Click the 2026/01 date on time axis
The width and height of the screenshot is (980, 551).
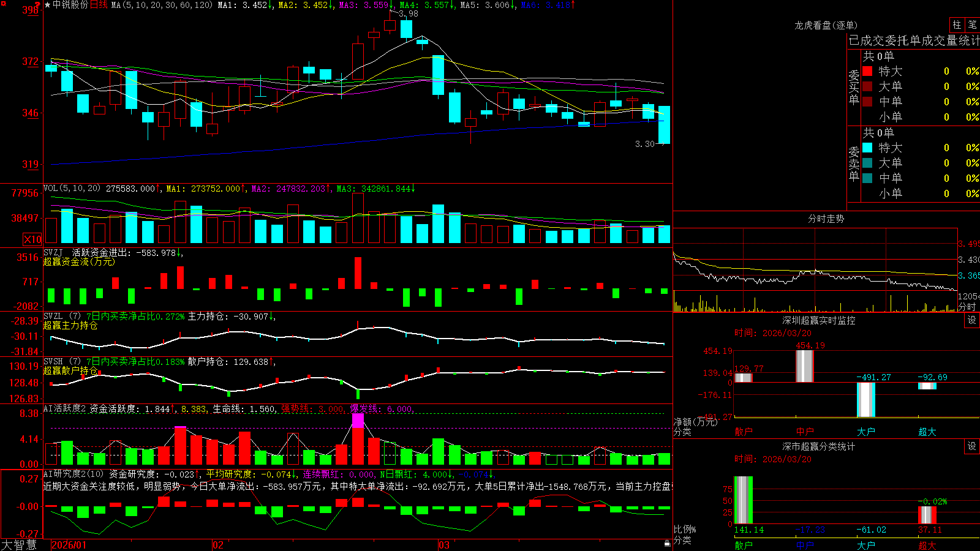pyautogui.click(x=69, y=545)
